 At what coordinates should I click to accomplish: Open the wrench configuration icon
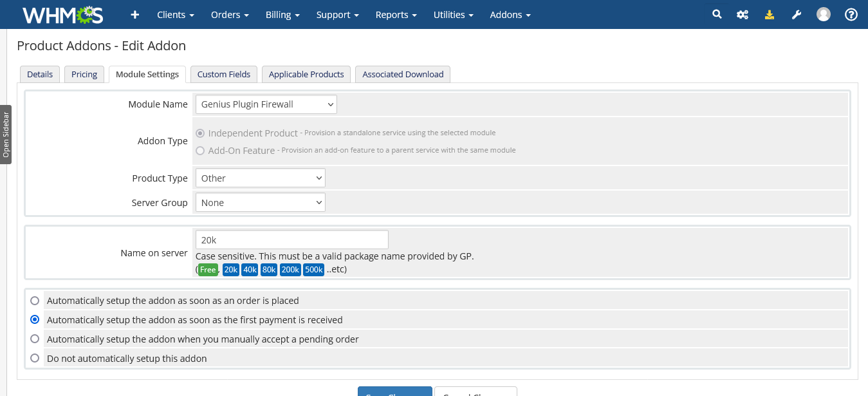tap(796, 14)
